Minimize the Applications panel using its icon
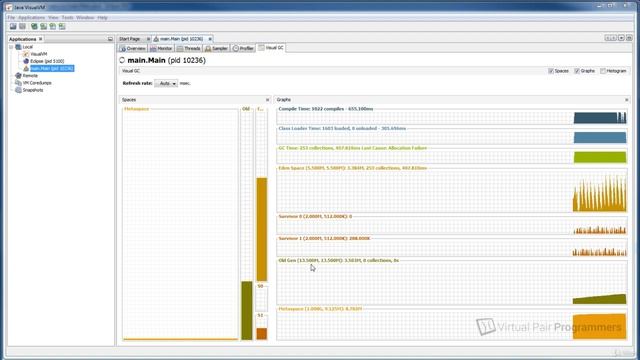This screenshot has height=360, width=640. click(110, 39)
